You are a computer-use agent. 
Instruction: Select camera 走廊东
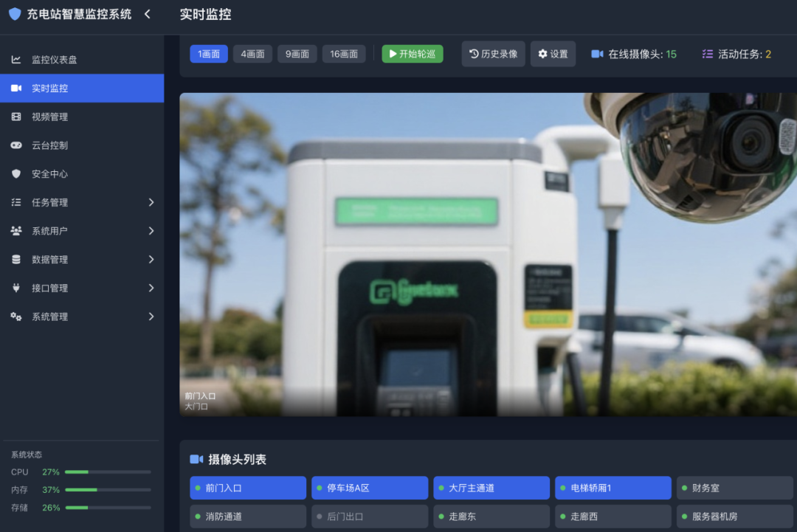point(491,517)
